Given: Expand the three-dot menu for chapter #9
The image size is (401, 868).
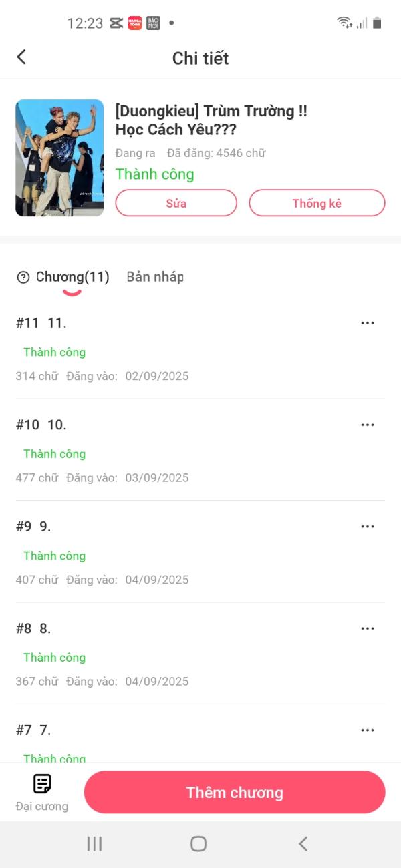Looking at the screenshot, I should click(x=367, y=527).
